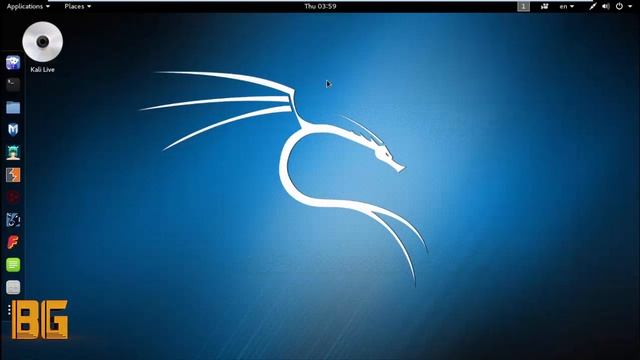Click the network connection status icon
Image resolution: width=640 pixels, height=360 pixels.
pyautogui.click(x=592, y=6)
